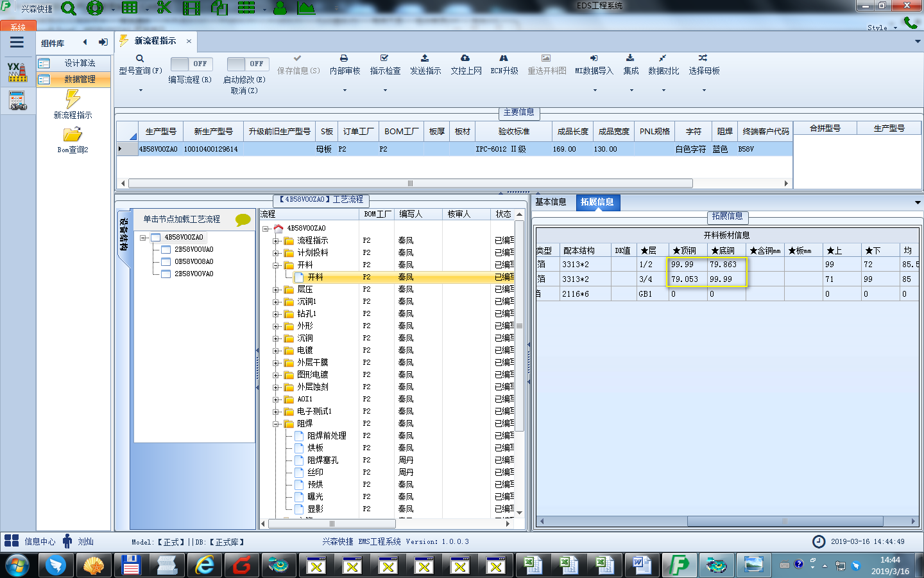This screenshot has width=924, height=578.
Task: Check the box for 0B58V008A0 node
Action: (x=166, y=261)
